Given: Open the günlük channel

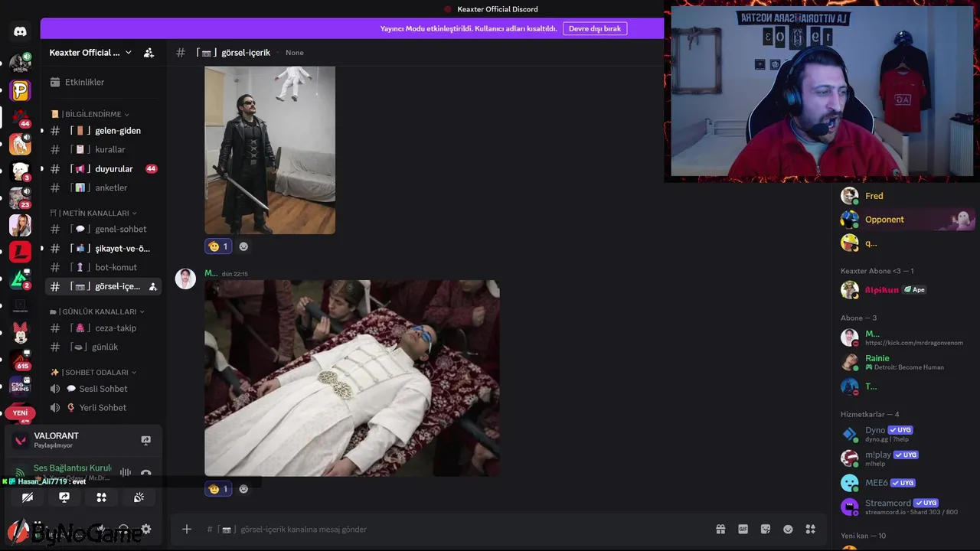Looking at the screenshot, I should 103,347.
